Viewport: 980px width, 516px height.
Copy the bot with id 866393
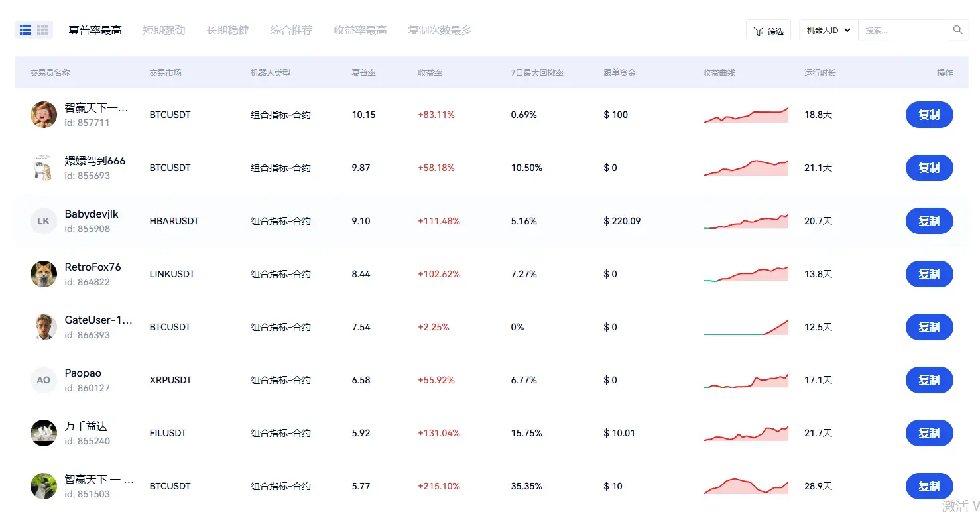pos(930,327)
